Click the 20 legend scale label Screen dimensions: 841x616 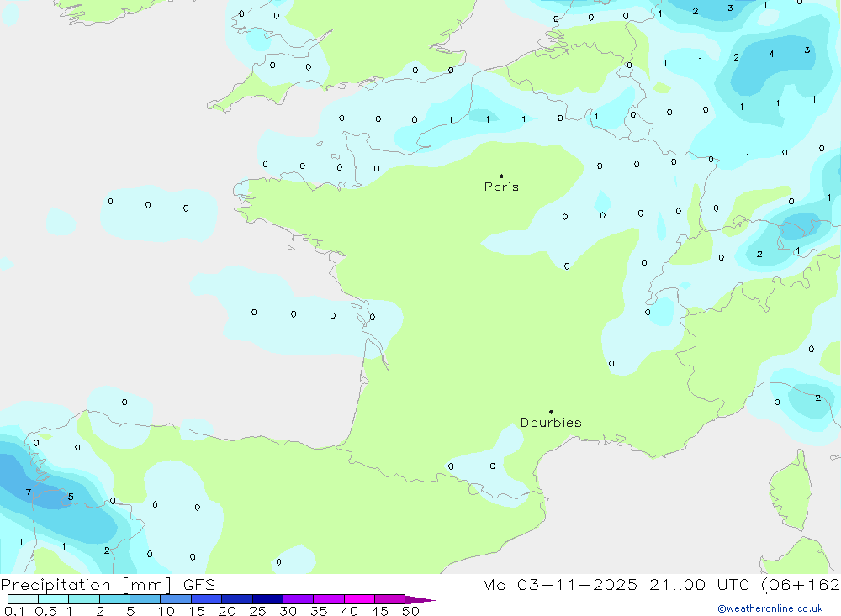227,611
